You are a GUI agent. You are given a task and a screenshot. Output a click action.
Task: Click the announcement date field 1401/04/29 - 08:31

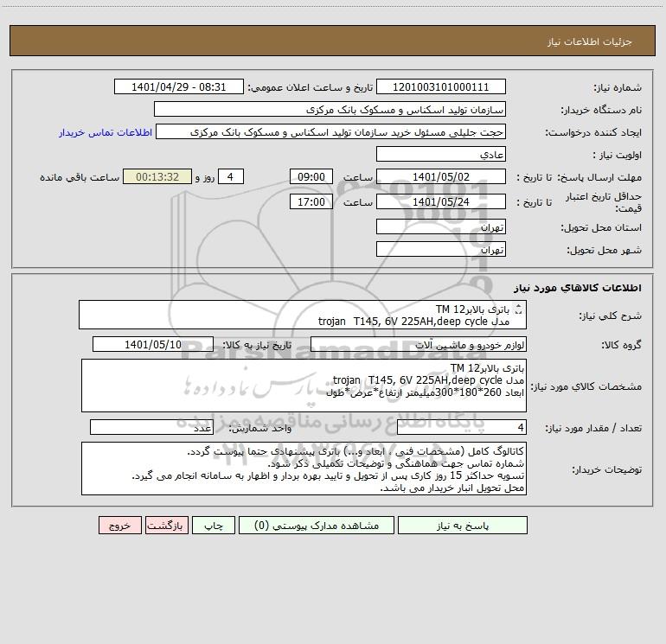pyautogui.click(x=179, y=86)
